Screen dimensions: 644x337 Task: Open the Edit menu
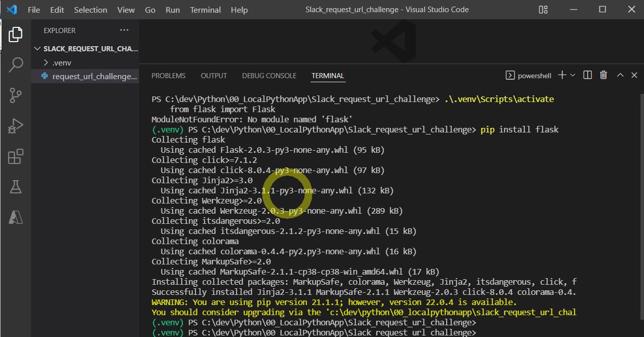coord(57,10)
